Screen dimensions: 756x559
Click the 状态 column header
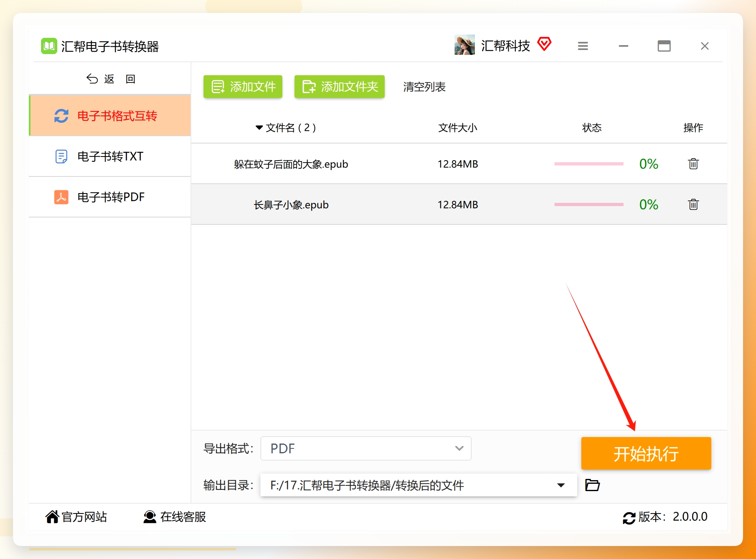click(591, 128)
